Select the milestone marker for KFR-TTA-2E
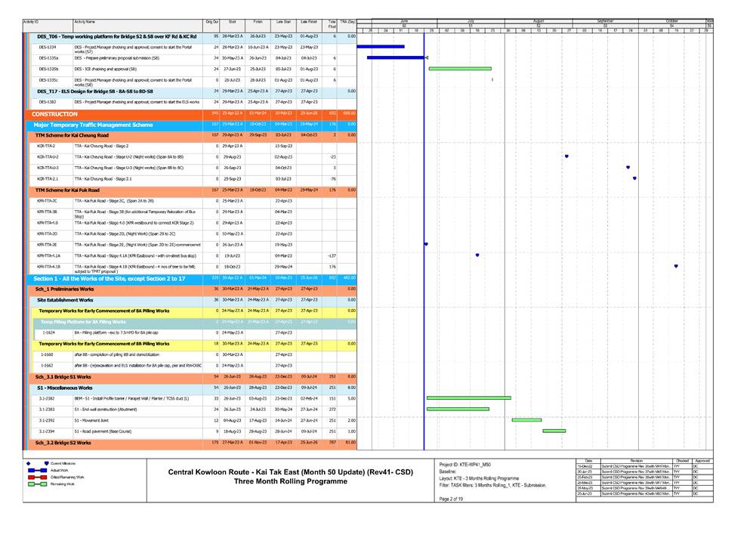The width and height of the screenshot is (756, 535). coord(426,244)
